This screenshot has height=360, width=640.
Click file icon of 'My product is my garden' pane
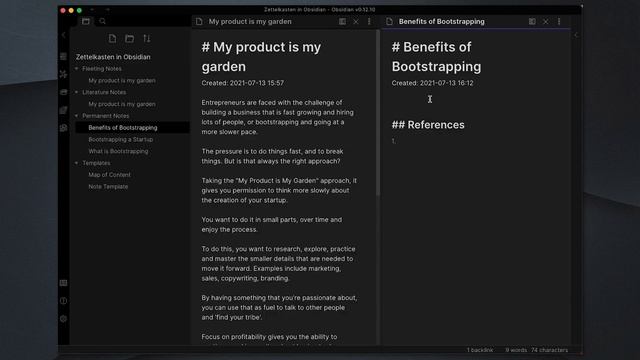[x=199, y=22]
